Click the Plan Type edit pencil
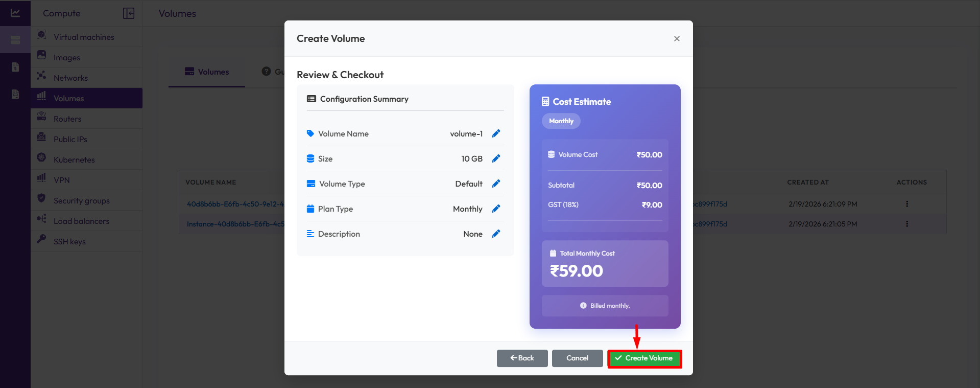Image resolution: width=980 pixels, height=388 pixels. click(x=495, y=209)
